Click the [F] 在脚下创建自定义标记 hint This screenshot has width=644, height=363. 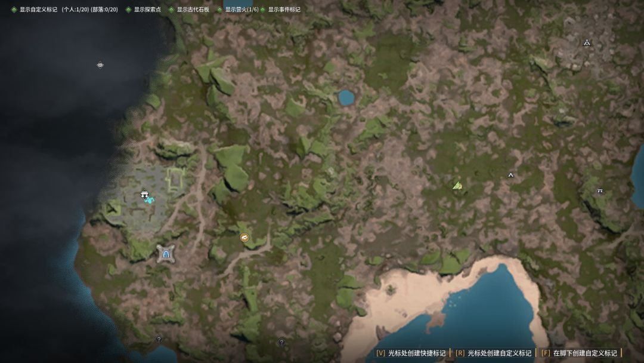579,353
